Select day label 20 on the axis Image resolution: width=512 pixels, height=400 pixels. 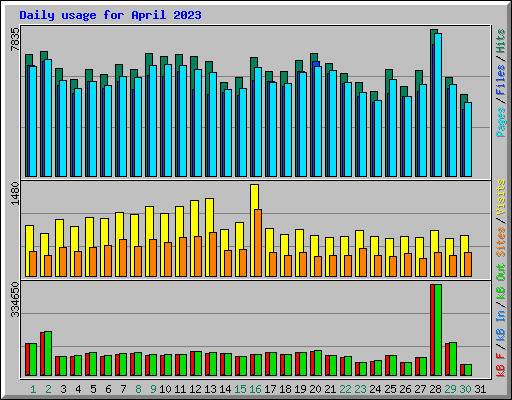[315, 389]
